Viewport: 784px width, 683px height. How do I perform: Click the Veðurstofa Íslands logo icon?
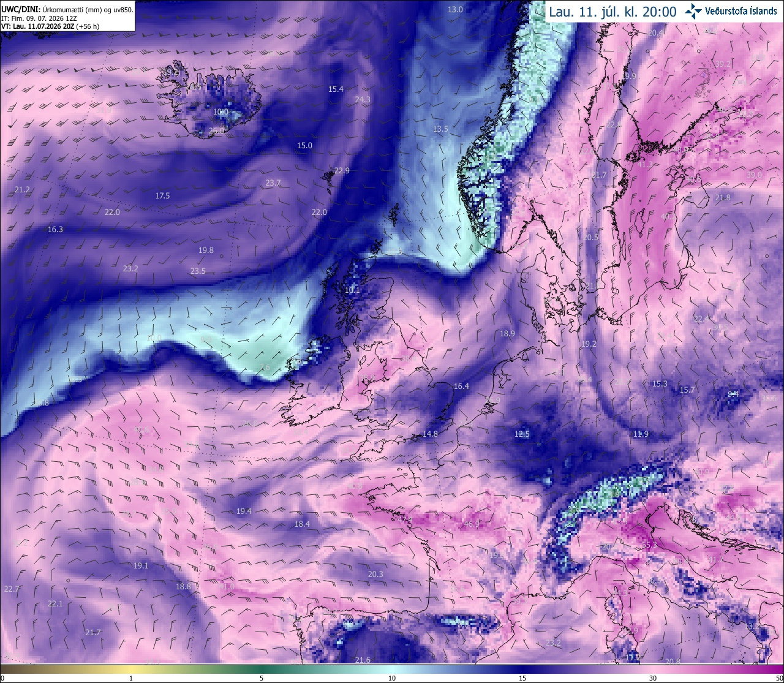click(693, 11)
